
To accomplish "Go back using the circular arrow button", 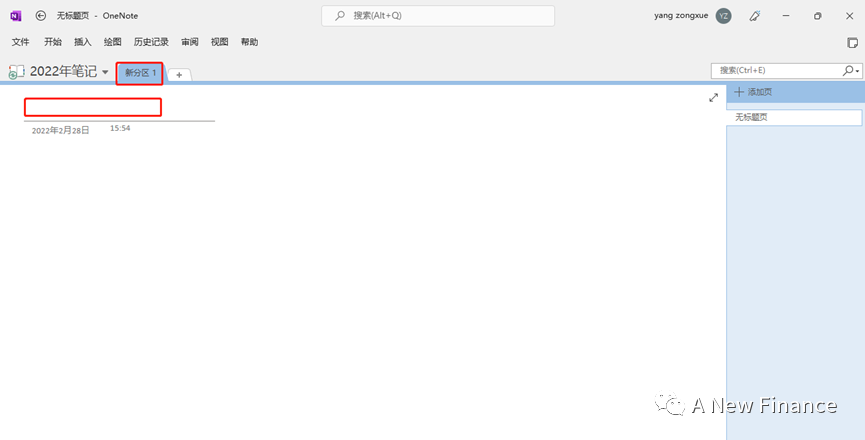I will click(x=41, y=16).
